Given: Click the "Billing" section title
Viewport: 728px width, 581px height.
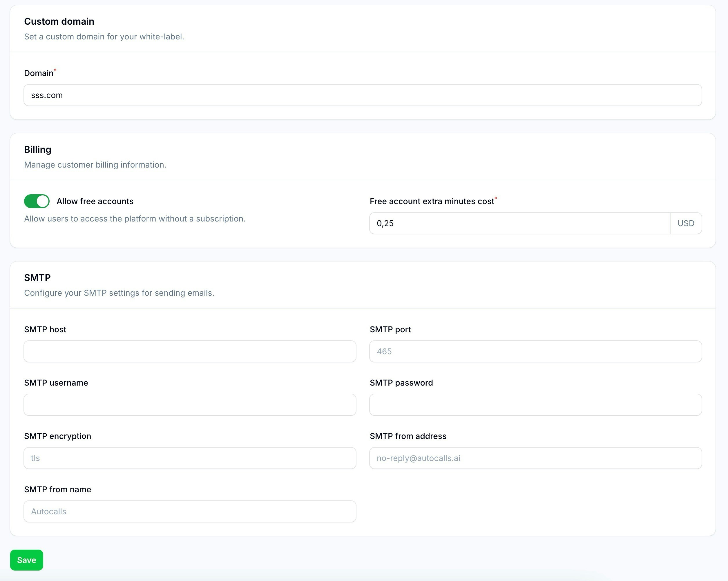Looking at the screenshot, I should coord(37,149).
